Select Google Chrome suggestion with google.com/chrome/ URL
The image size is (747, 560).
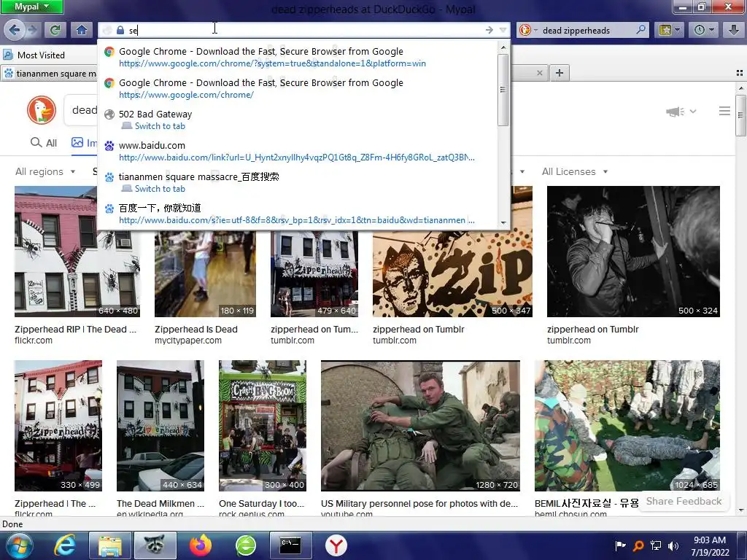pos(298,88)
